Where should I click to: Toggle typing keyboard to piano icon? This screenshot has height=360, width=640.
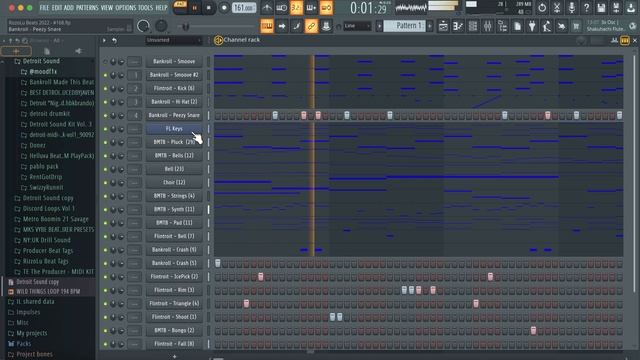point(267,26)
